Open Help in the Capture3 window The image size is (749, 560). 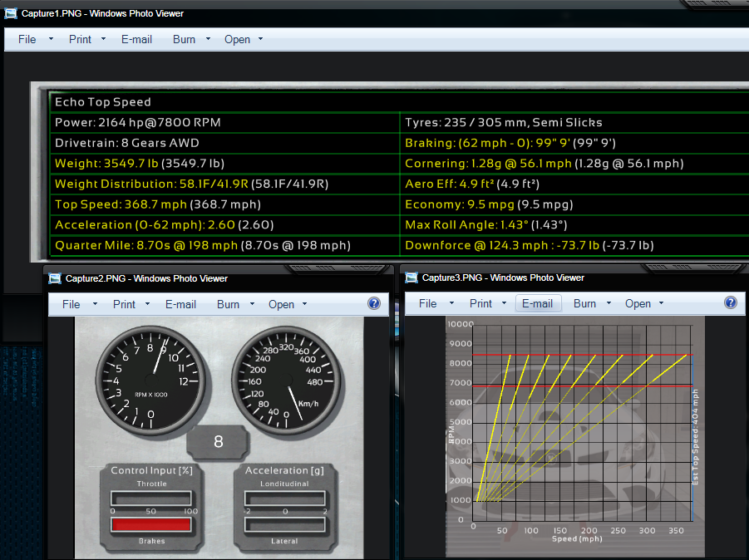pos(731,302)
